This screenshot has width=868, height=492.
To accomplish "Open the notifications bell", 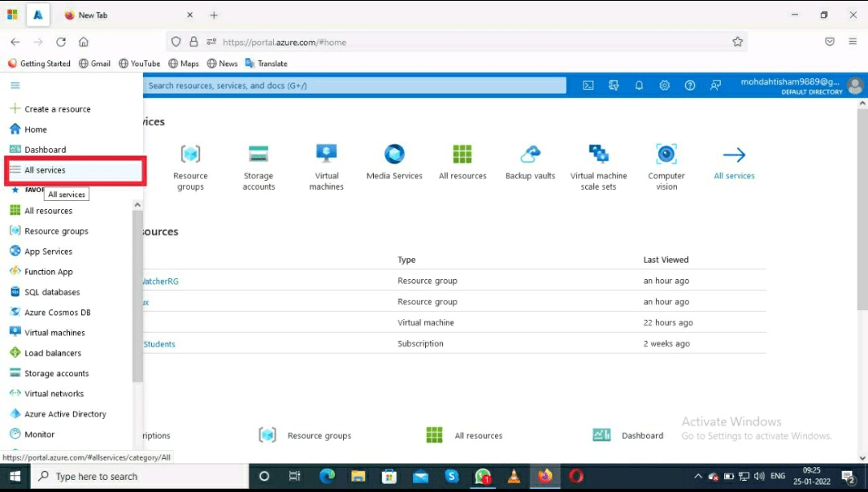I will 639,85.
